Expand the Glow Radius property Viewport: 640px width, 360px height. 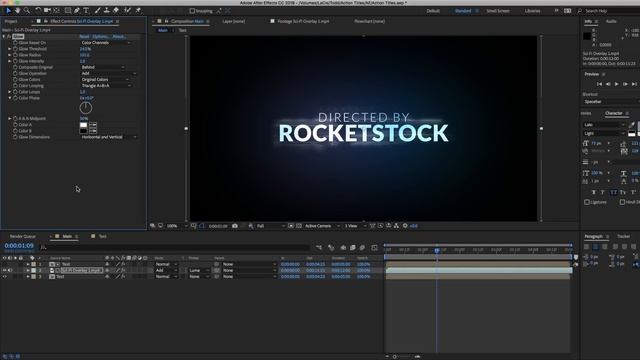click(10, 55)
